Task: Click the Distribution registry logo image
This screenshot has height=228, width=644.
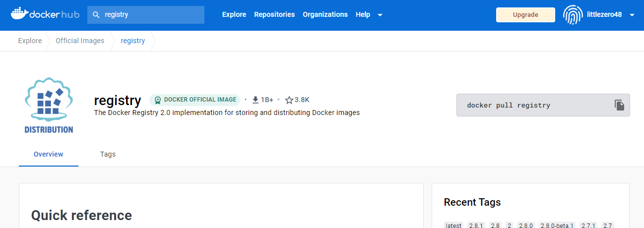Action: click(x=49, y=105)
